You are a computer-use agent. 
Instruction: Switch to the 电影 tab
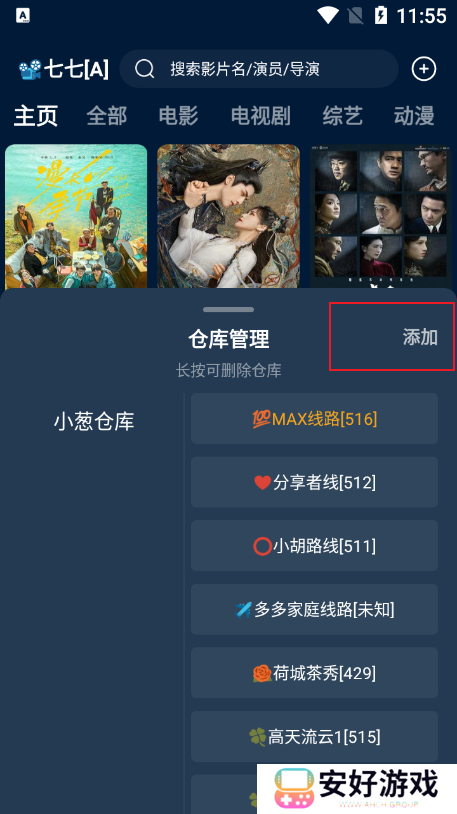coord(178,115)
